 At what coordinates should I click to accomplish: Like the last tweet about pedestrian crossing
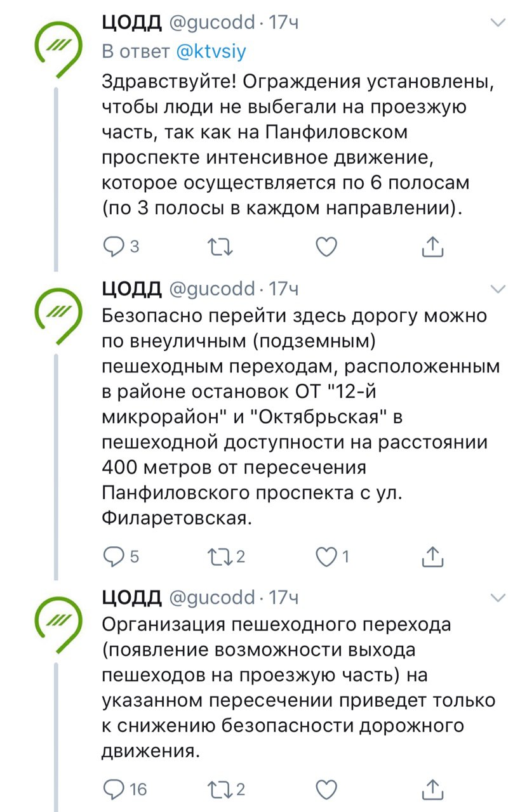[326, 789]
